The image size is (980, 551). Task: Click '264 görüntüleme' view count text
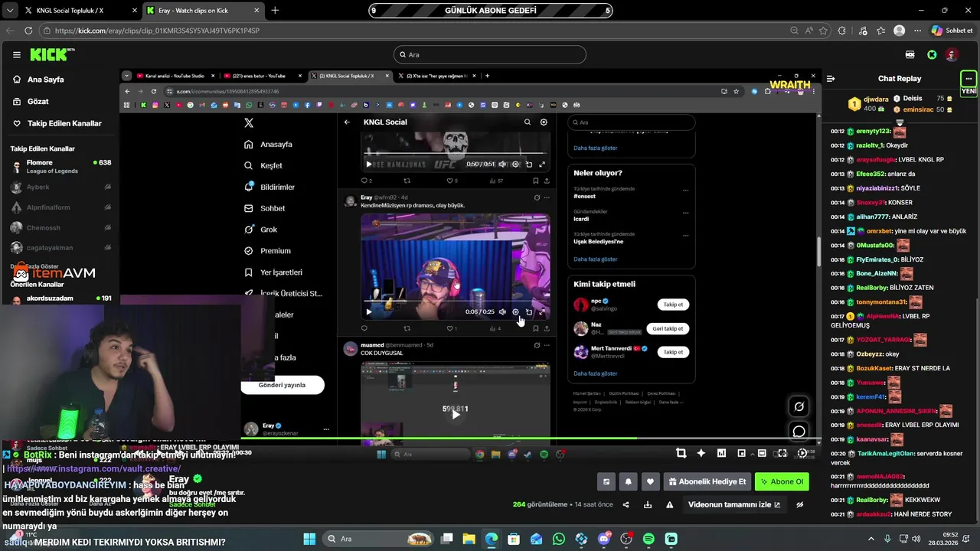(541, 504)
